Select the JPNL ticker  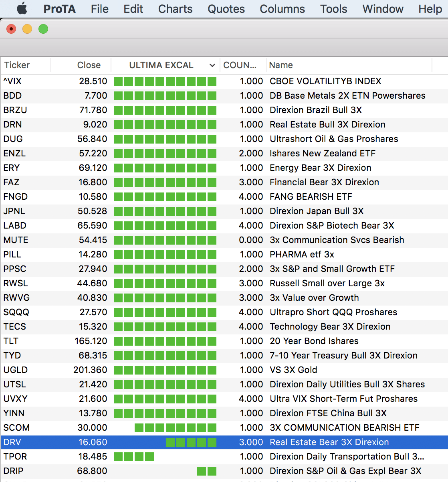pos(14,211)
